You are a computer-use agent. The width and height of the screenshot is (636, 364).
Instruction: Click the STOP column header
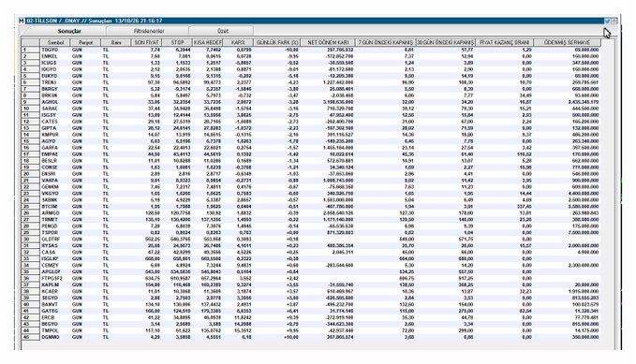(177, 42)
